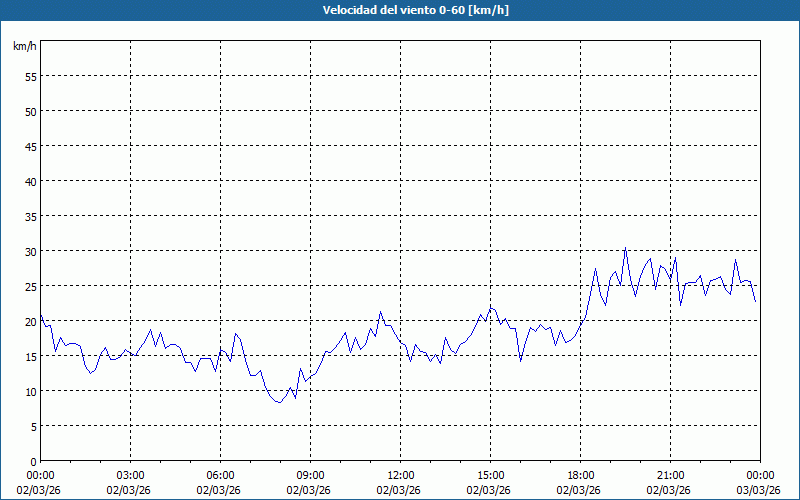The height and width of the screenshot is (500, 800).
Task: Select the 03:00 time label
Action: [x=130, y=475]
